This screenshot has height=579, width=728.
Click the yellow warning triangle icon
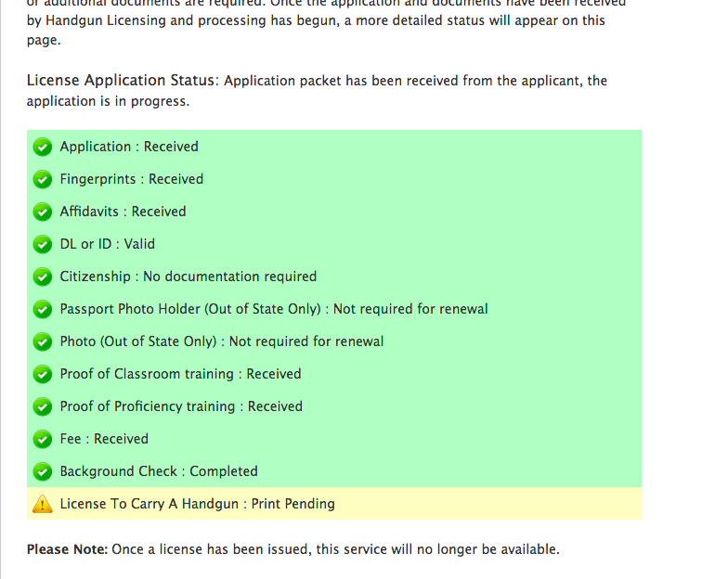pyautogui.click(x=42, y=504)
